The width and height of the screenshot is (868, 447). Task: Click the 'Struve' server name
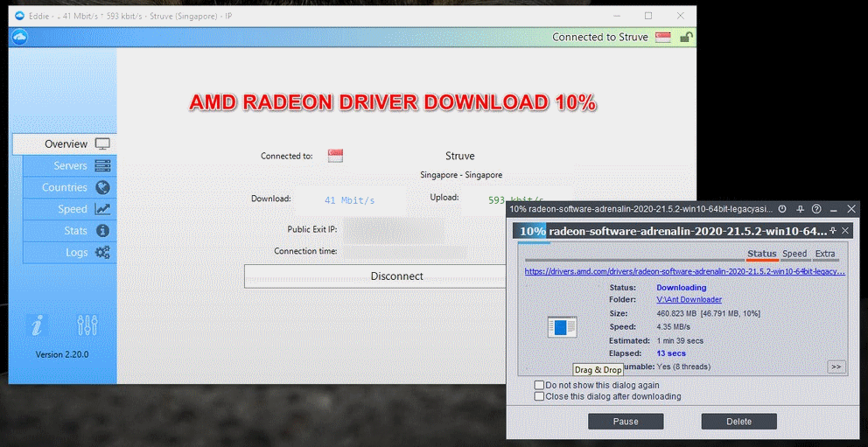coord(460,156)
